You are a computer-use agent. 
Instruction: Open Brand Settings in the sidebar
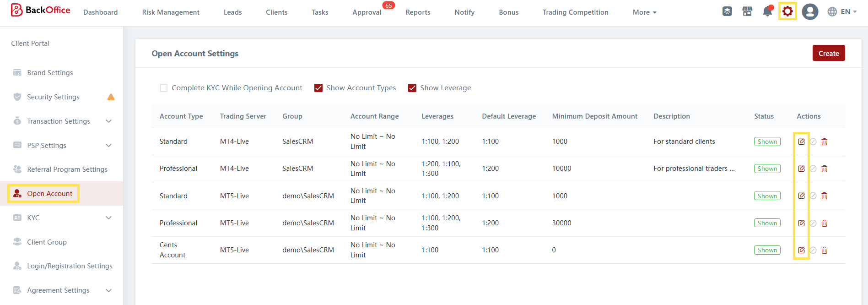tap(50, 73)
